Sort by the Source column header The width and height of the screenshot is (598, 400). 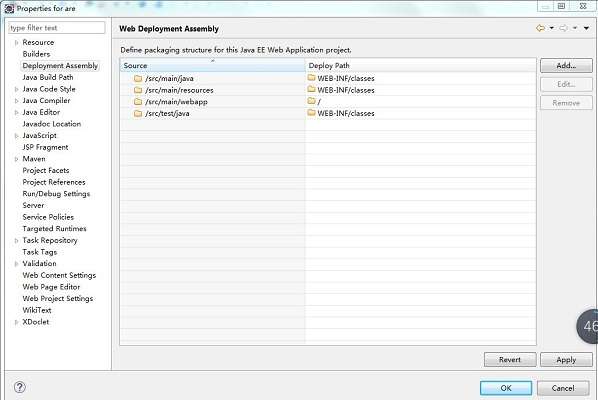click(212, 66)
